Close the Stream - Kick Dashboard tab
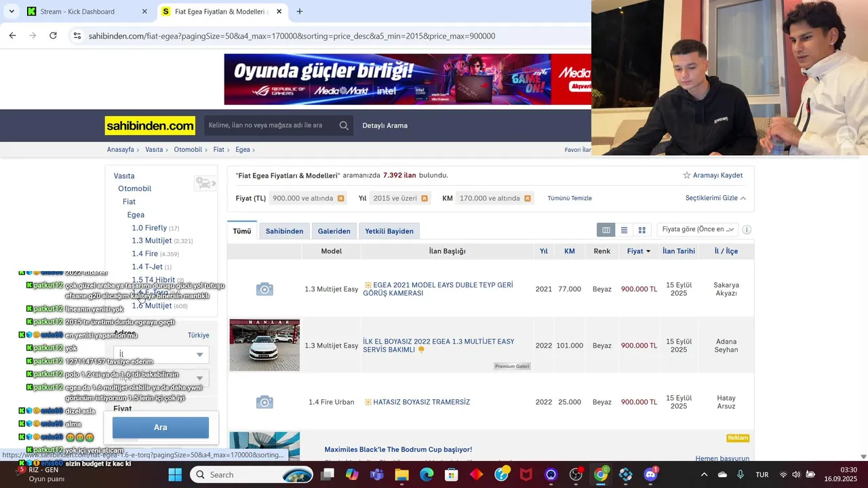 (144, 12)
